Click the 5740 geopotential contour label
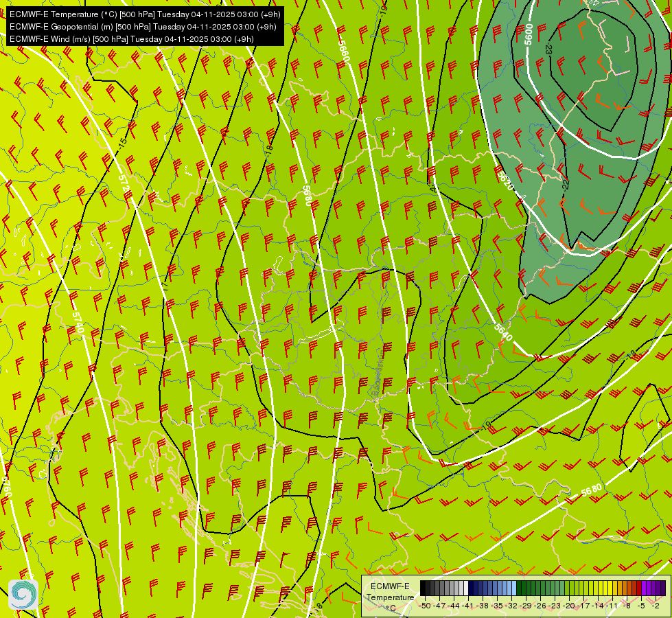 pos(78,323)
